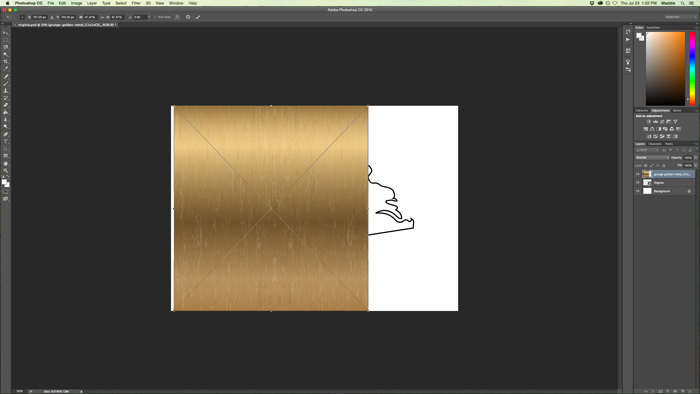
Task: Hide the Background layer visibility eye
Action: click(x=638, y=191)
